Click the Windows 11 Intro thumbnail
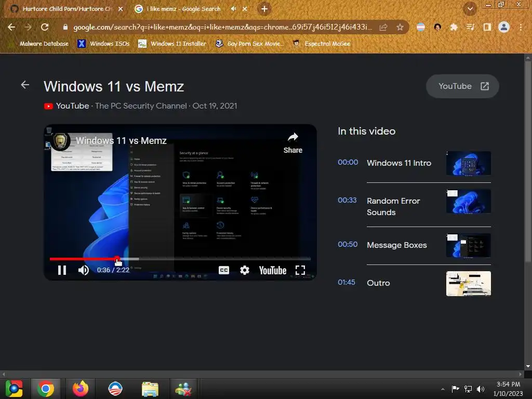 (469, 163)
